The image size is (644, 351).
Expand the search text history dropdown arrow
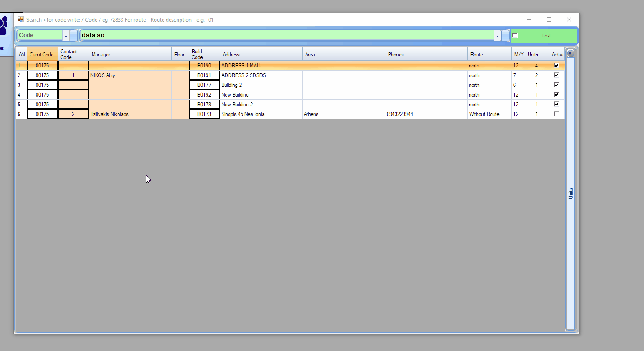point(497,36)
